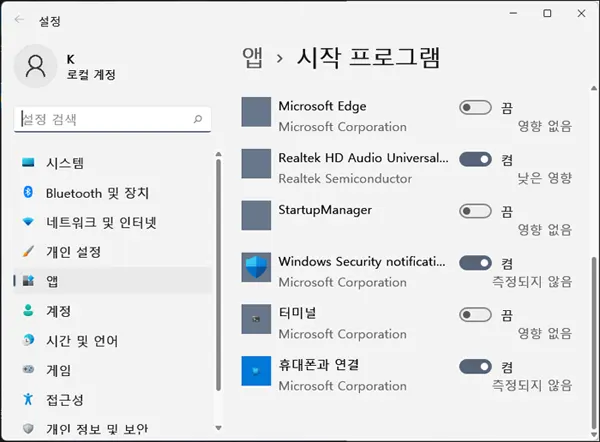
Task: Click the 개인 설정 paintbrush icon
Action: pyautogui.click(x=28, y=251)
